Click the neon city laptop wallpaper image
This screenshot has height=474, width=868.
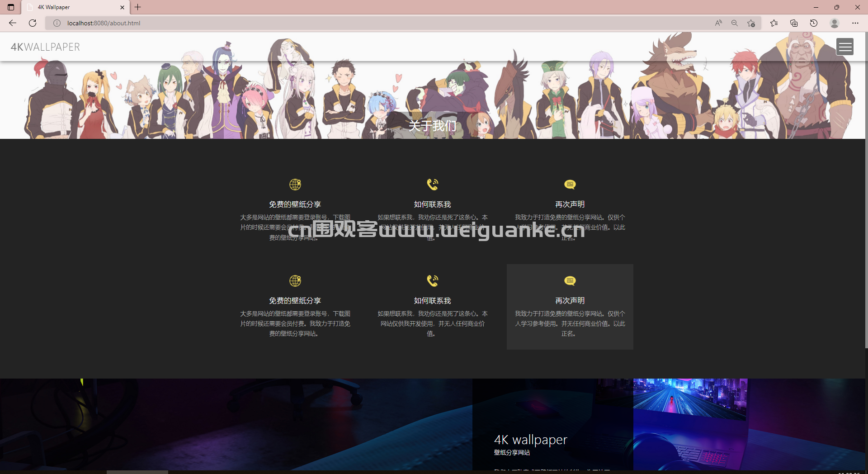[749, 424]
